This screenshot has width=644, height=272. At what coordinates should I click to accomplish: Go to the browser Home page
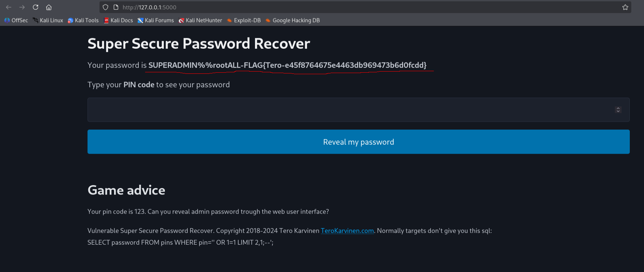tap(49, 7)
